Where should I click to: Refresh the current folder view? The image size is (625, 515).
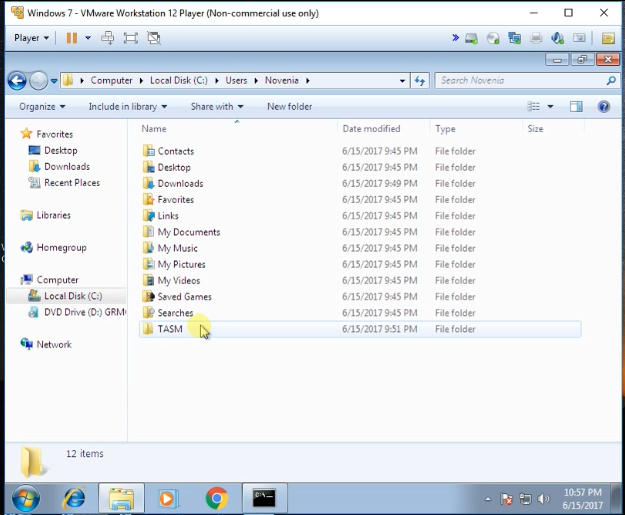pyautogui.click(x=420, y=81)
